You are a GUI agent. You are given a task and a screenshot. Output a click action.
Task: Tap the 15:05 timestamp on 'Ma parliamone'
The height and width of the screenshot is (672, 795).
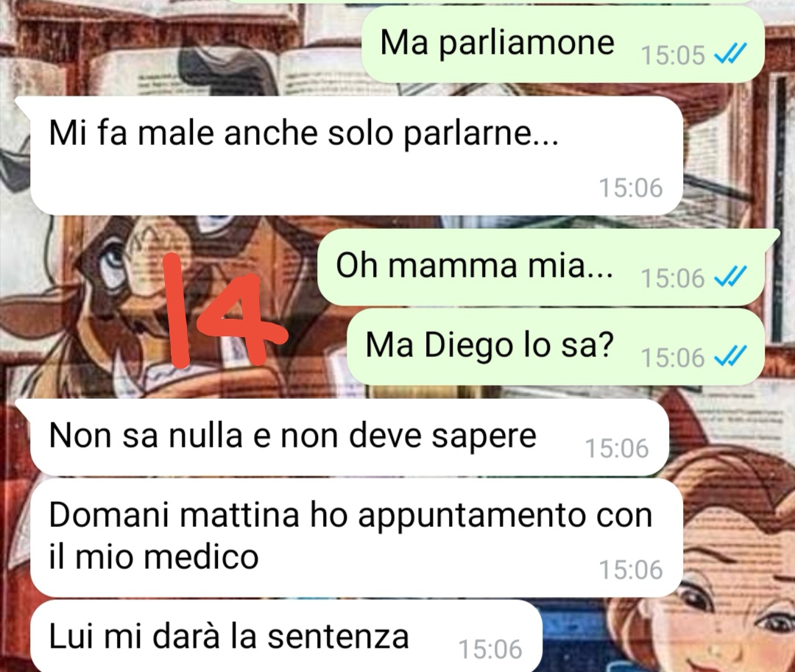[673, 54]
